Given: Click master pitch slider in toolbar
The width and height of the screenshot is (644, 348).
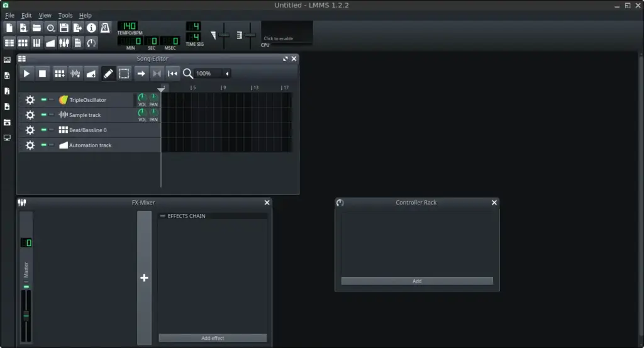Looking at the screenshot, I should point(250,35).
